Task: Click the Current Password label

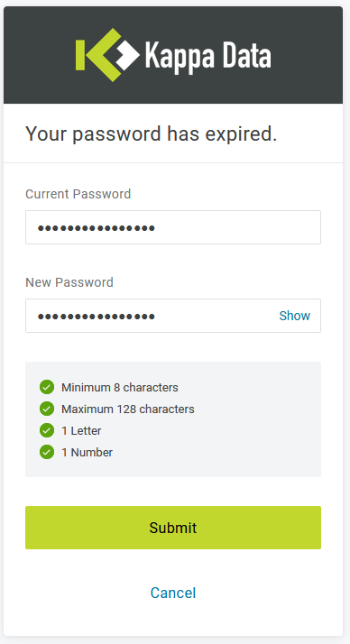Action: tap(78, 194)
